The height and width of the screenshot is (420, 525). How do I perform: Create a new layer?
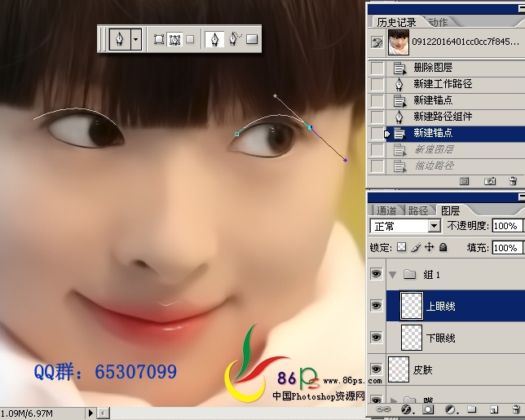click(494, 409)
